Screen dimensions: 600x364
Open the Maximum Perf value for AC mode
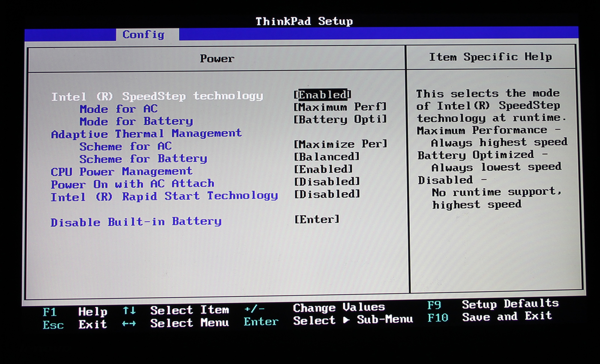click(340, 107)
